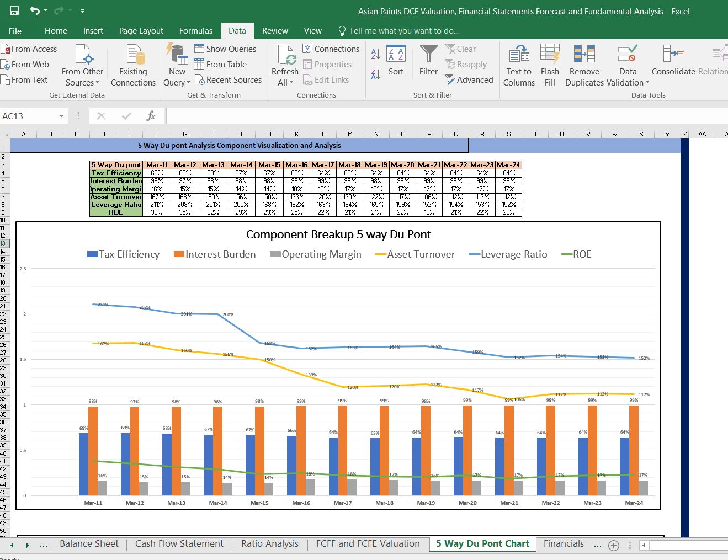
Task: Click the chart title Component Breakup
Action: point(338,234)
